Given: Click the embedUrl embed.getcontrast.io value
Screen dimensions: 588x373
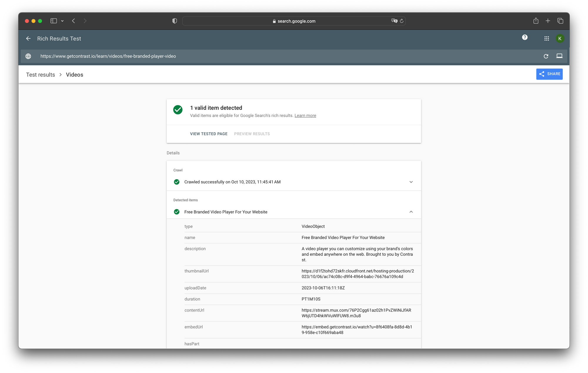Looking at the screenshot, I should 357,329.
